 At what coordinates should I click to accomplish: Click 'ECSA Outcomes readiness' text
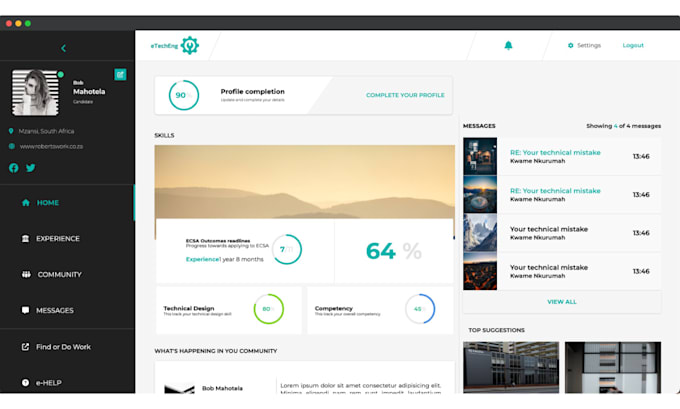tap(218, 240)
